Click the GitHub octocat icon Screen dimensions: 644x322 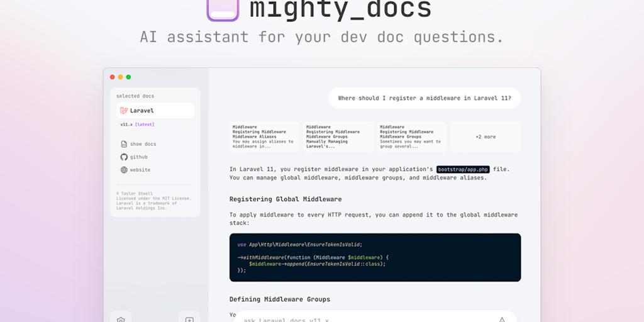124,157
